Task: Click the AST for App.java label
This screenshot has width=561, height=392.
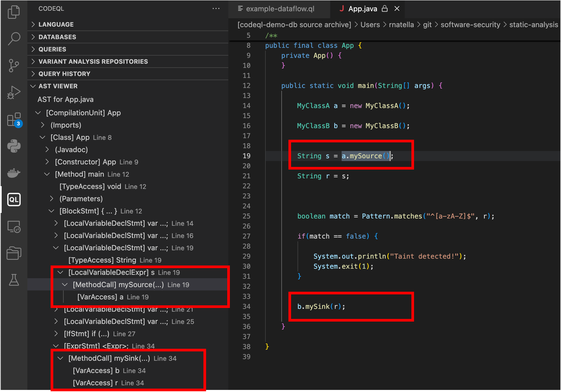Action: pyautogui.click(x=66, y=99)
